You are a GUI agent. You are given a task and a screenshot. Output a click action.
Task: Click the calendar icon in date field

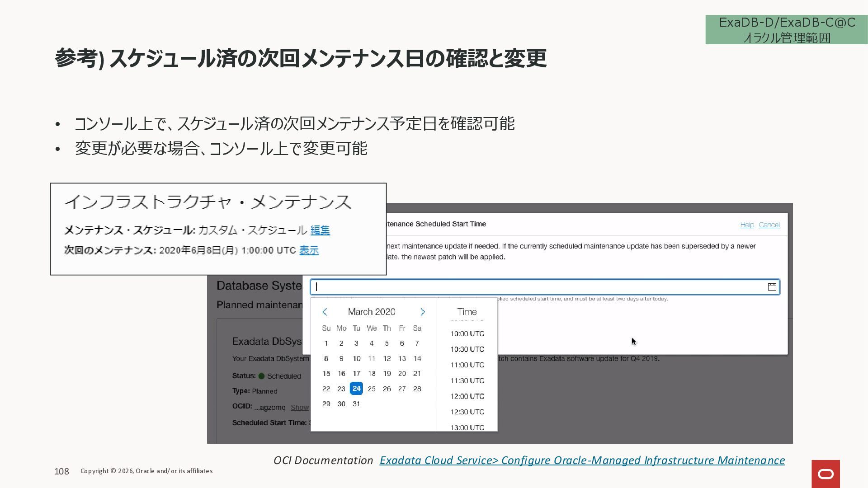(x=772, y=287)
